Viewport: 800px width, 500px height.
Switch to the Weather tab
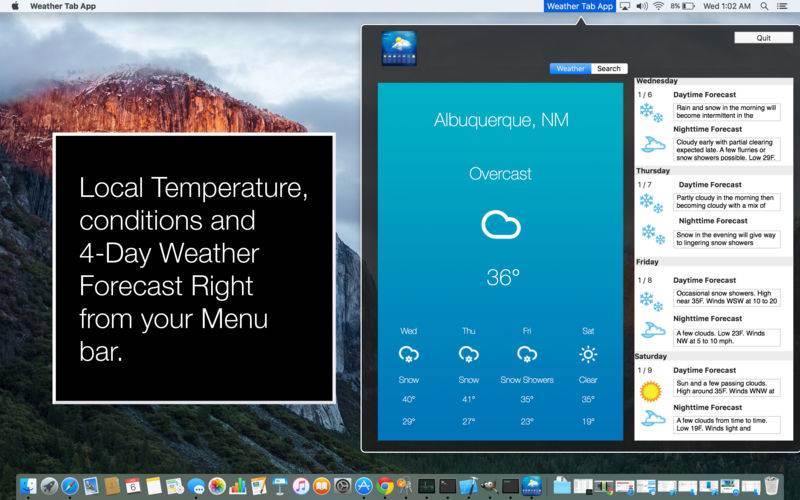570,69
